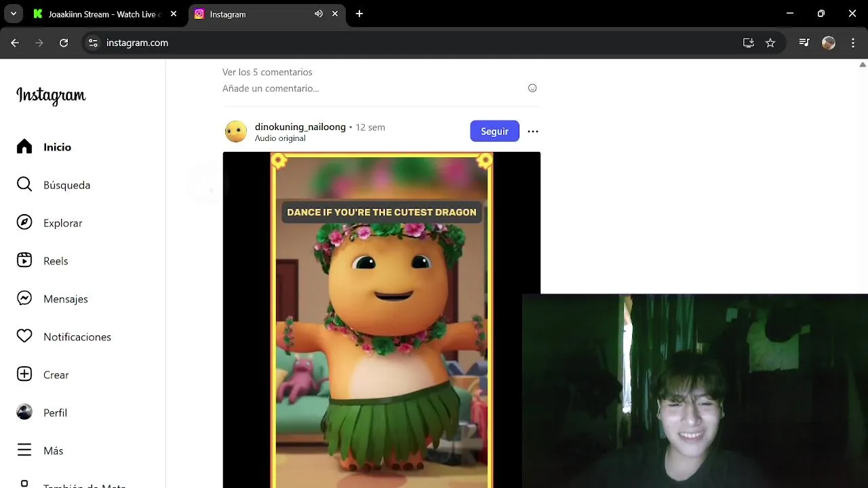
Task: Open Ver los 5 comentarios link
Action: [x=267, y=72]
